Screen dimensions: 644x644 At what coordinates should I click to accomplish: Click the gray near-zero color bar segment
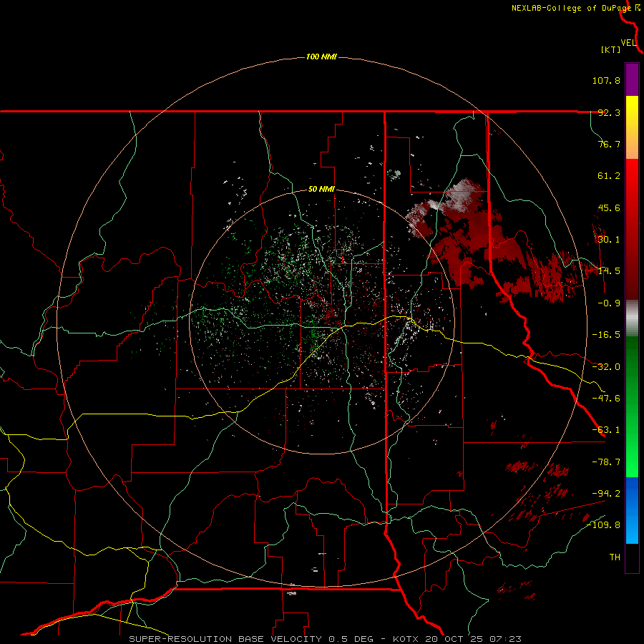(632, 318)
